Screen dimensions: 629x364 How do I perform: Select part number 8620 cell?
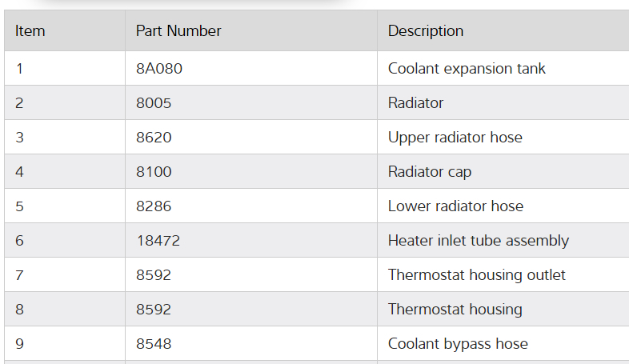[154, 138]
